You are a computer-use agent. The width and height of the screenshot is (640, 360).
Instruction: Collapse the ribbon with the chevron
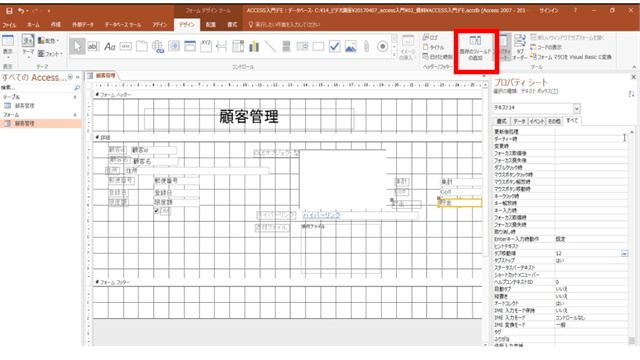tap(634, 67)
